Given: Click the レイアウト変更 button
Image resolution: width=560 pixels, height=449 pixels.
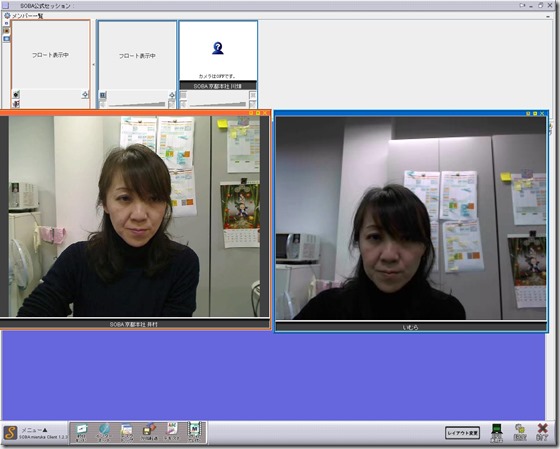Looking at the screenshot, I should (x=462, y=433).
